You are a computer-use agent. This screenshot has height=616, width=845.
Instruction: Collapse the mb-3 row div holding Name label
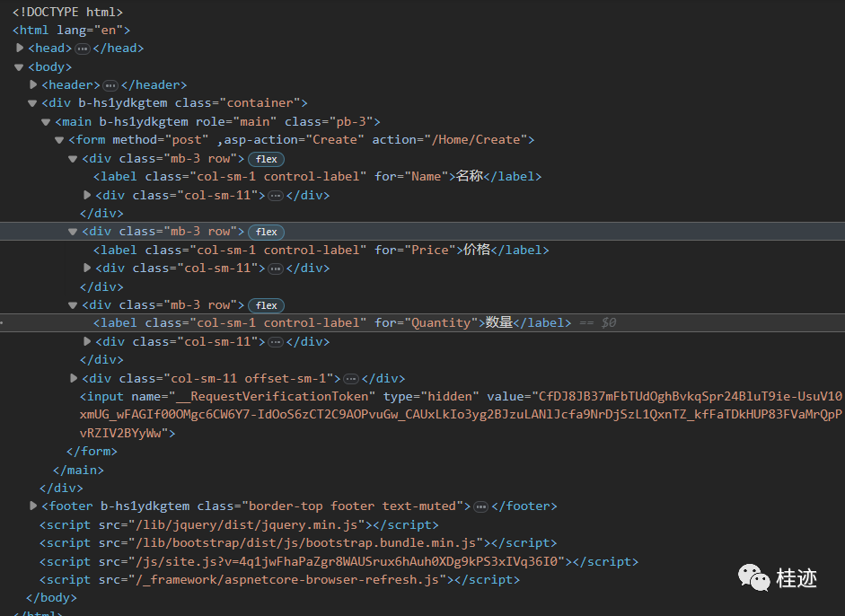click(73, 159)
